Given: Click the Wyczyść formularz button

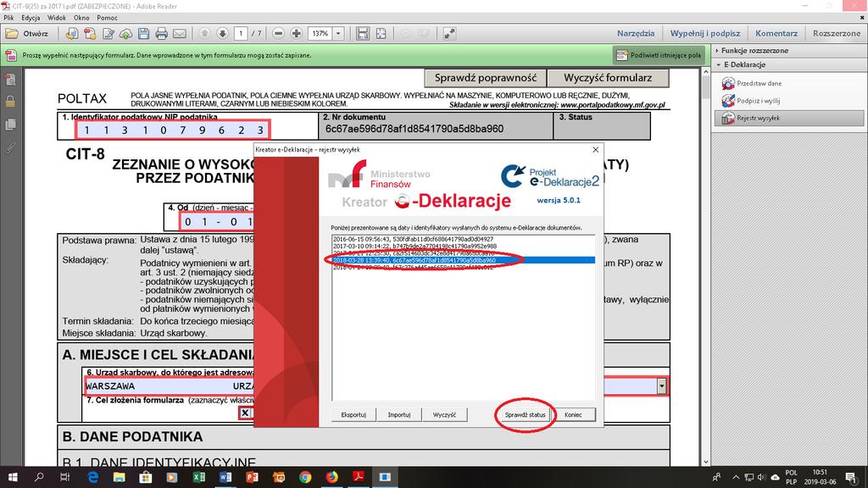Looking at the screenshot, I should (608, 78).
